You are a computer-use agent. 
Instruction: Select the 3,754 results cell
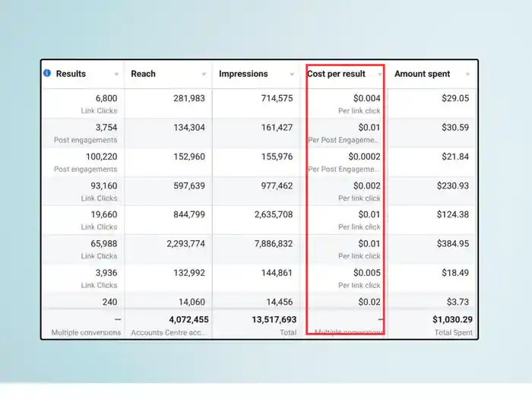click(x=106, y=128)
